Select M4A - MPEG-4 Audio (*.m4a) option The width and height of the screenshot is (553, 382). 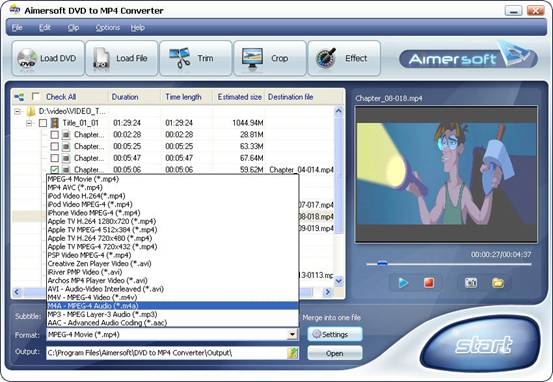click(172, 306)
